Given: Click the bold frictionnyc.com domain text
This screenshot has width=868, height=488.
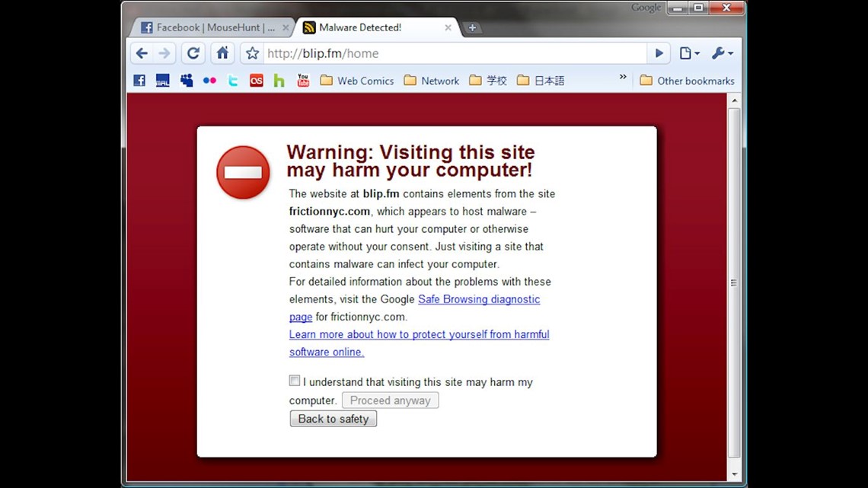Looking at the screenshot, I should (330, 212).
